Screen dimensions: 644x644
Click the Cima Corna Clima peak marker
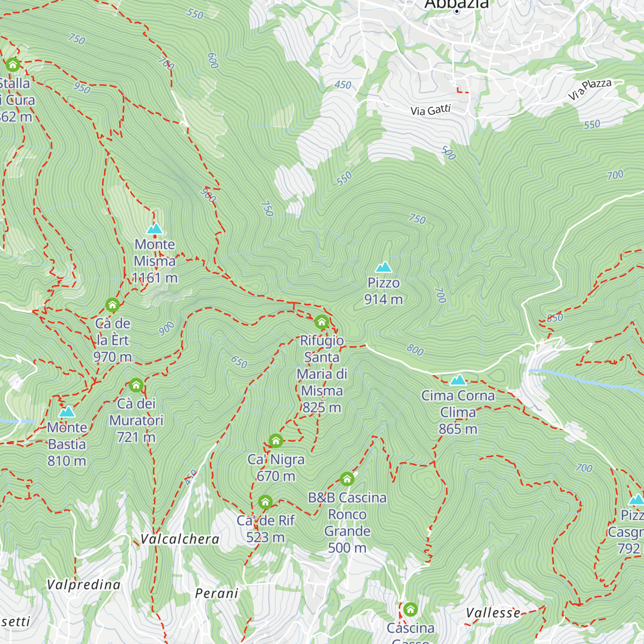[459, 381]
